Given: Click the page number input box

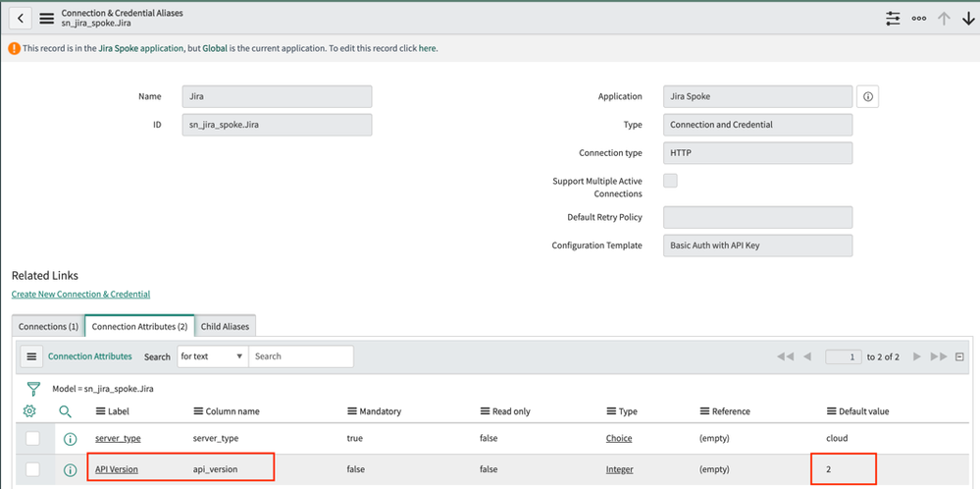Looking at the screenshot, I should (x=843, y=356).
